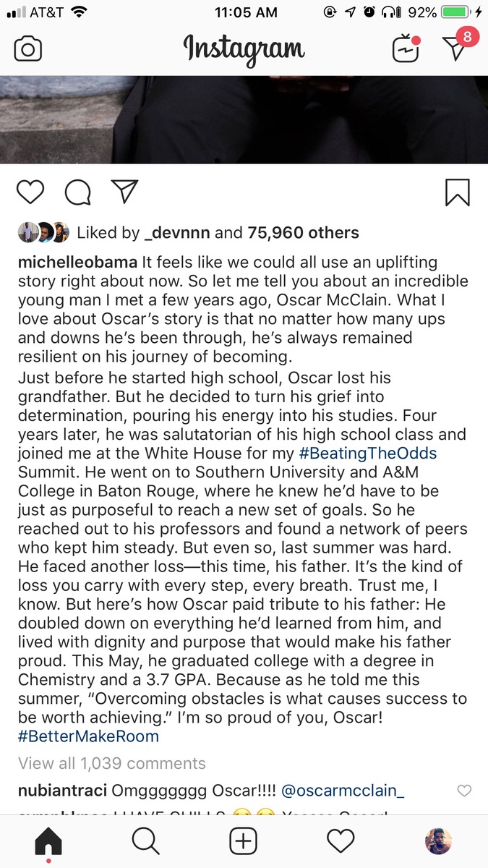Tap the new post plus icon
This screenshot has height=868, width=488.
pos(244,841)
